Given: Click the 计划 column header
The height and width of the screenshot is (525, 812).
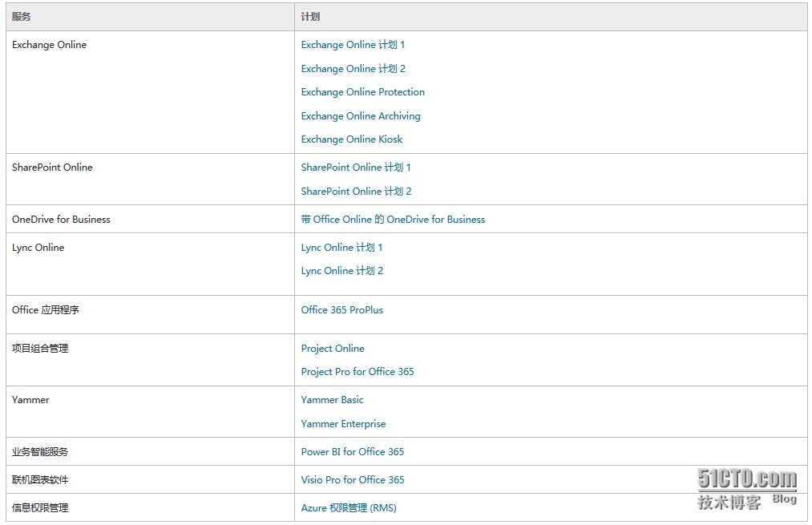Looking at the screenshot, I should click(310, 17).
